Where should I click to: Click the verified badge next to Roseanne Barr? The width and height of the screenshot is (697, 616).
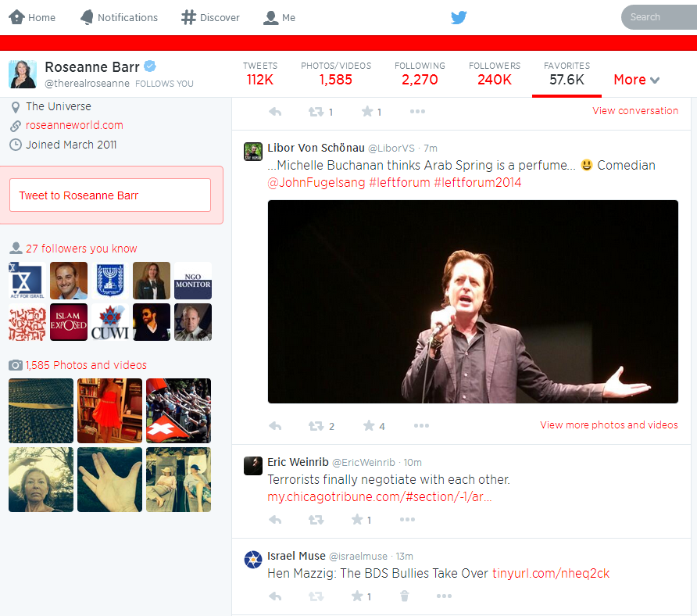[x=150, y=66]
